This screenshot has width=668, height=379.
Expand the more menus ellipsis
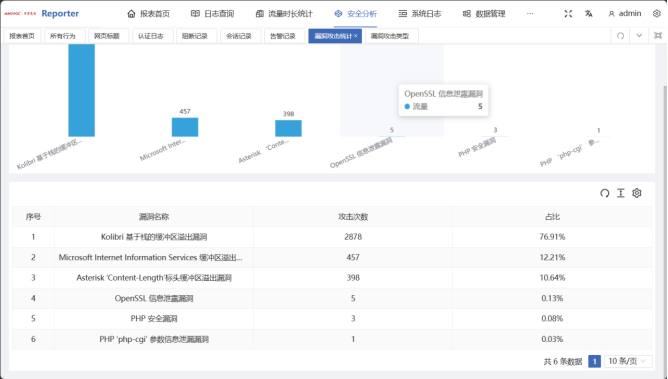[530, 14]
